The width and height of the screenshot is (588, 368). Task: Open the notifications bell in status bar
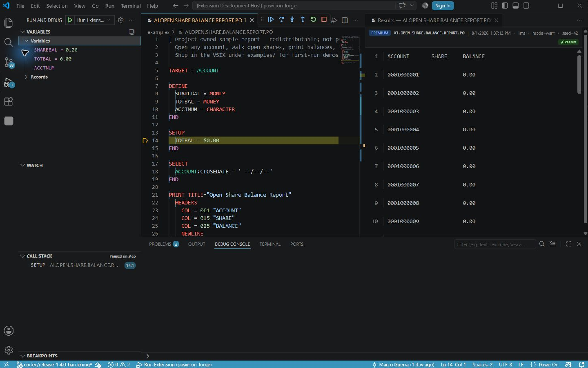point(581,364)
